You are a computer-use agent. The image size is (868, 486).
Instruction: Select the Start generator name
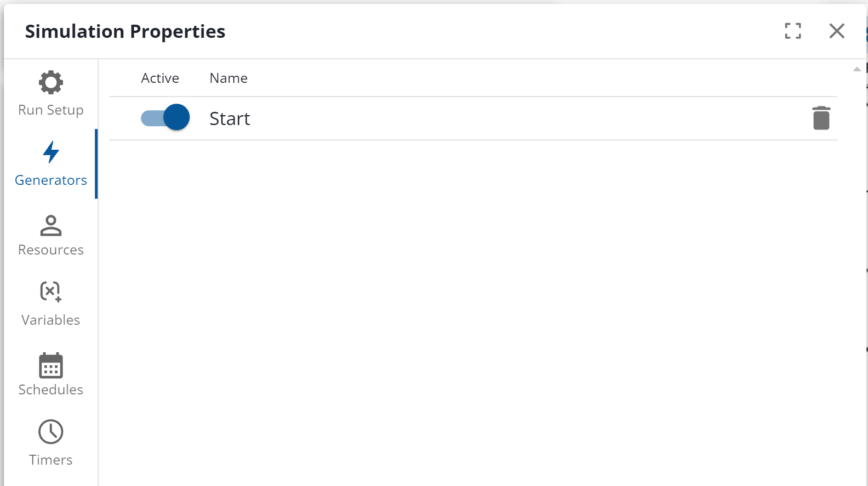(230, 118)
